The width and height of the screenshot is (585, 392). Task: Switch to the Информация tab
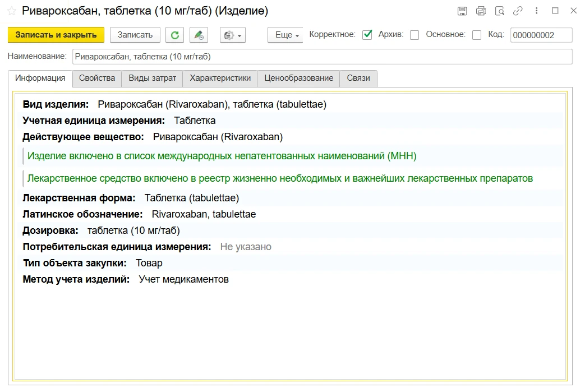[x=40, y=79]
